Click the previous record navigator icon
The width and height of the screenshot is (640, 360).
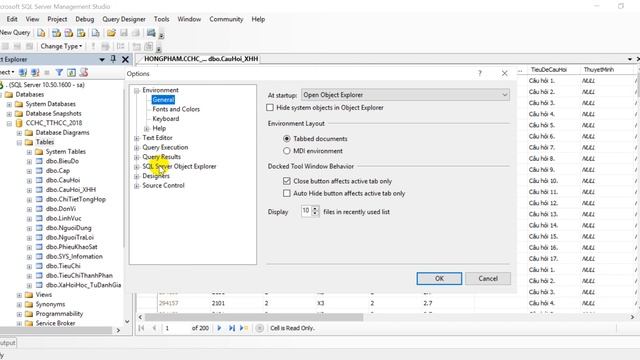154,328
